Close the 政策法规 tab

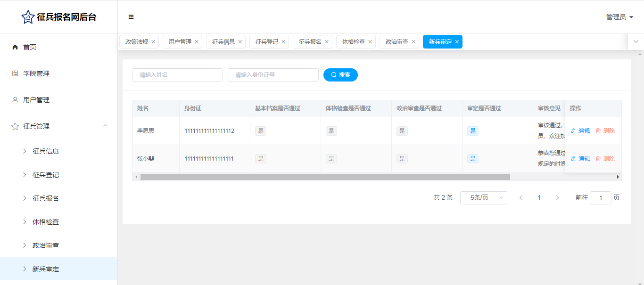(x=153, y=42)
